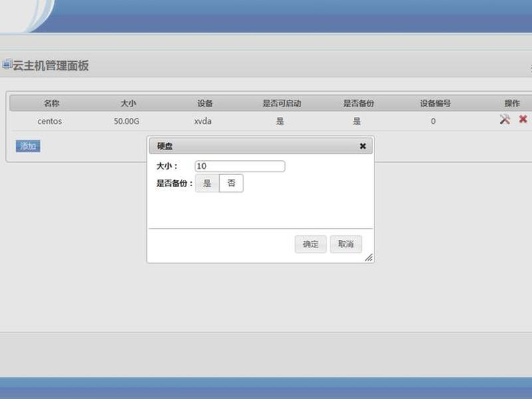Click the 云主机管理面板 heading
This screenshot has width=532, height=399.
pos(51,65)
